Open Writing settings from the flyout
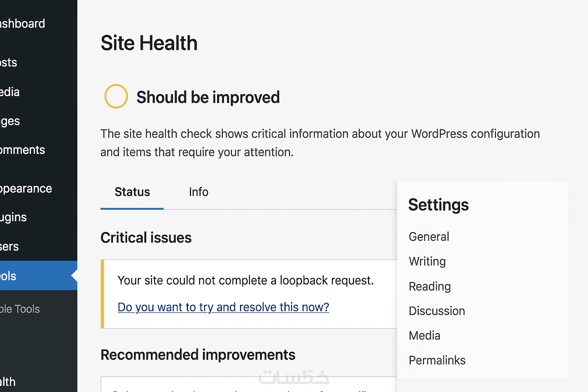Viewport: 588px width, 392px height. pos(427,261)
